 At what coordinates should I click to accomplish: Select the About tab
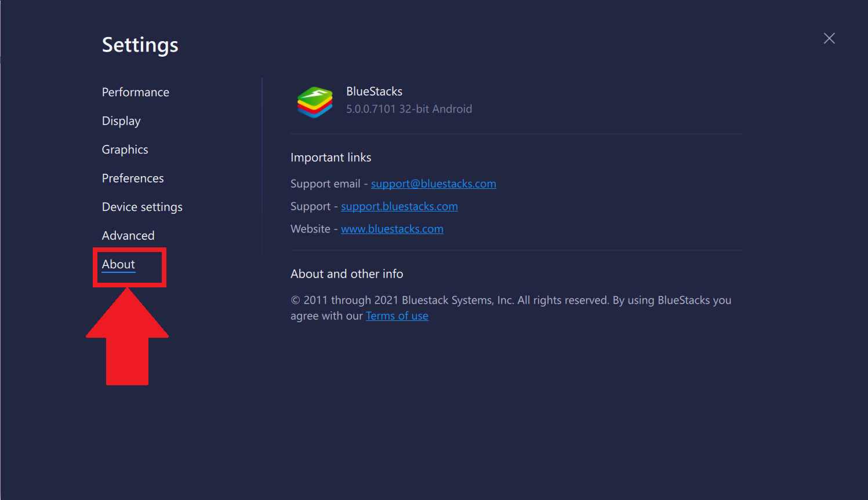(x=118, y=264)
